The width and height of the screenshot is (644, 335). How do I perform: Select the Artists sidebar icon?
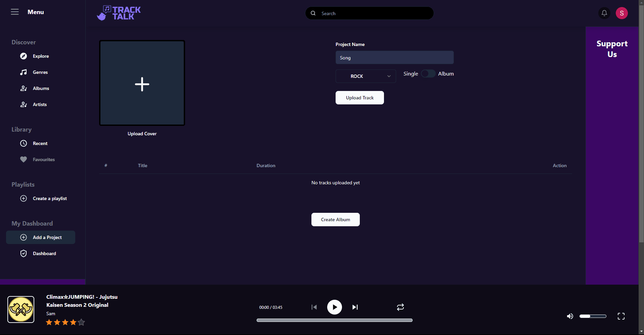23,104
